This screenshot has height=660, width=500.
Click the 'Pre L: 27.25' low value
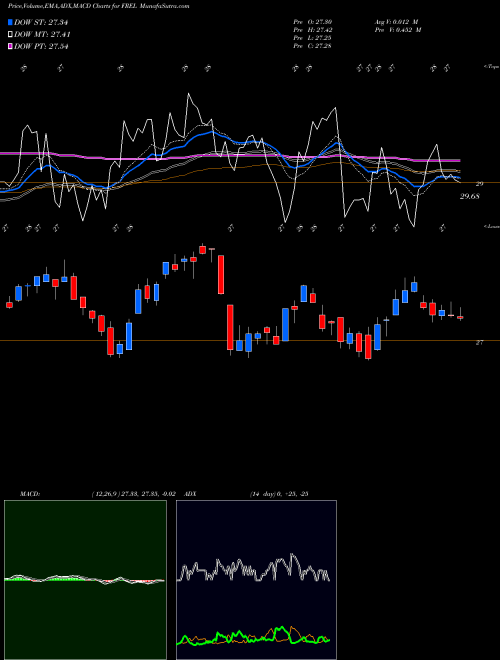(312, 38)
